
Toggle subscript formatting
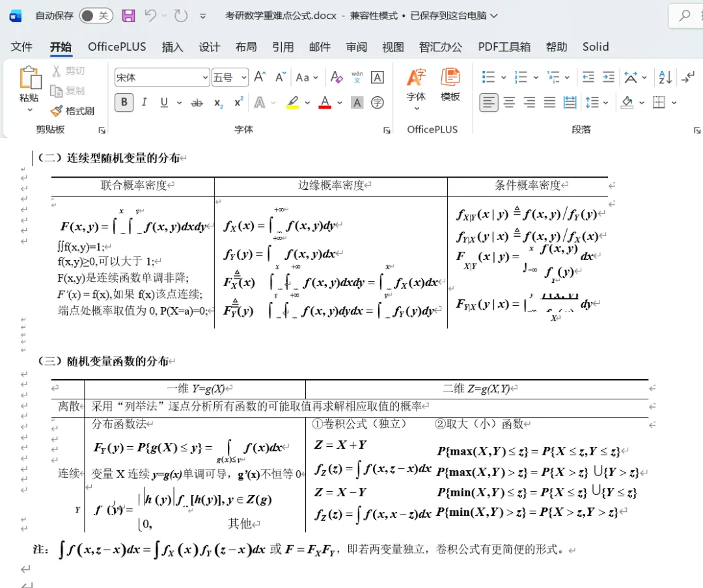tap(218, 103)
